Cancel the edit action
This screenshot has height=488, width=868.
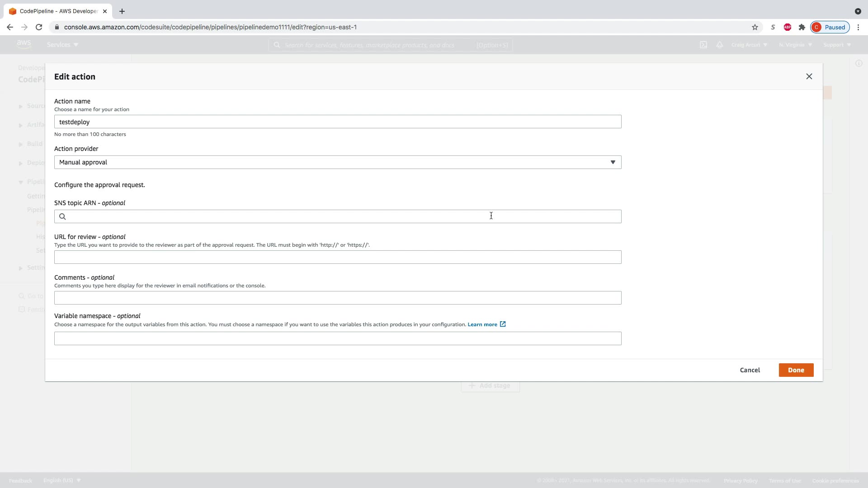pyautogui.click(x=750, y=370)
